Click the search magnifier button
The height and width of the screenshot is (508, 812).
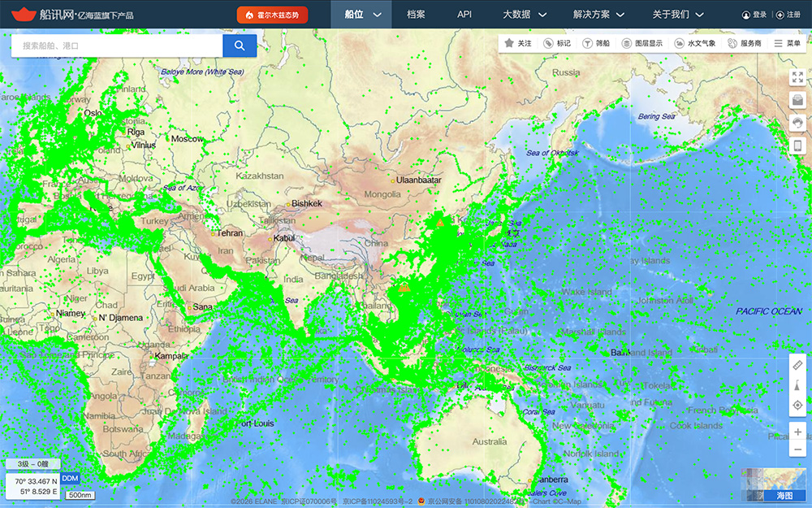[x=240, y=46]
